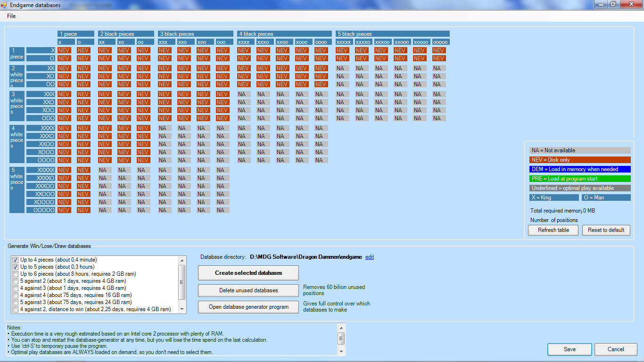Click the '2 black pieces' column group header
The width and height of the screenshot is (644, 362).
click(x=126, y=34)
